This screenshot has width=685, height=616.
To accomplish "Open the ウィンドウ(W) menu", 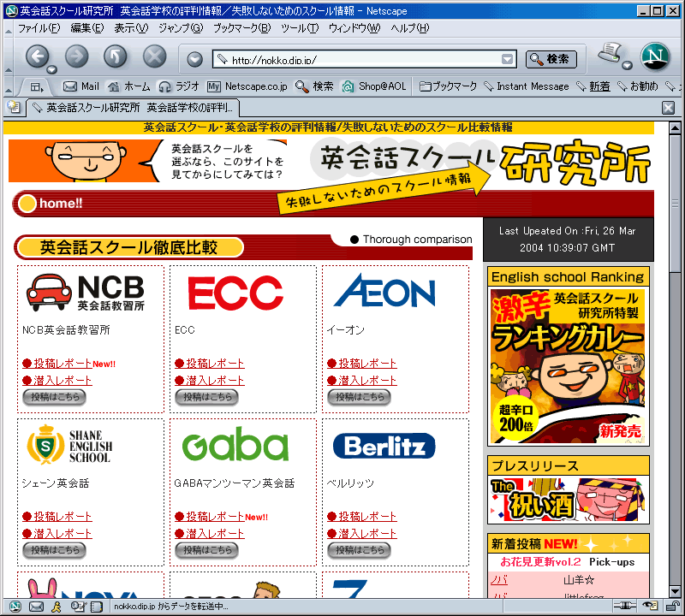I will pyautogui.click(x=354, y=28).
